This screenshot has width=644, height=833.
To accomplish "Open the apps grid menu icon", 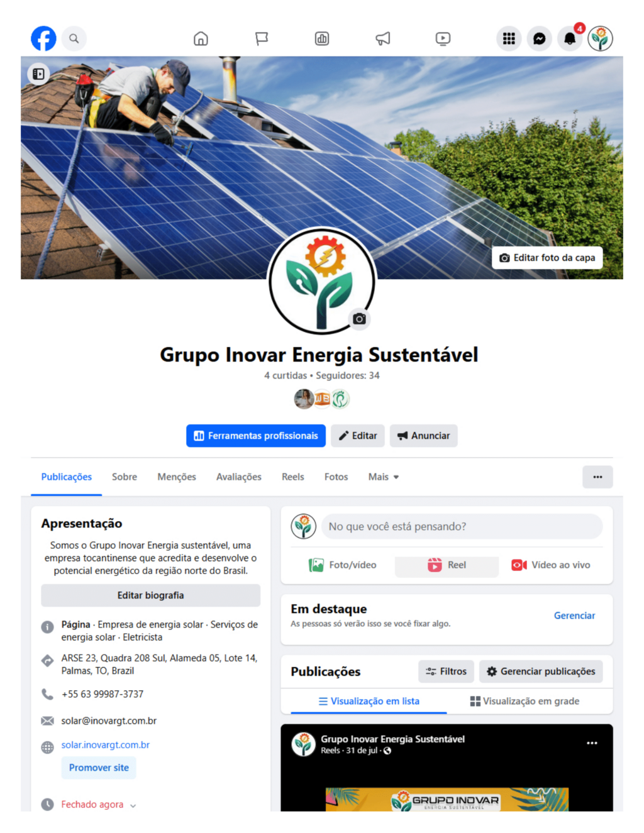I will click(x=509, y=38).
